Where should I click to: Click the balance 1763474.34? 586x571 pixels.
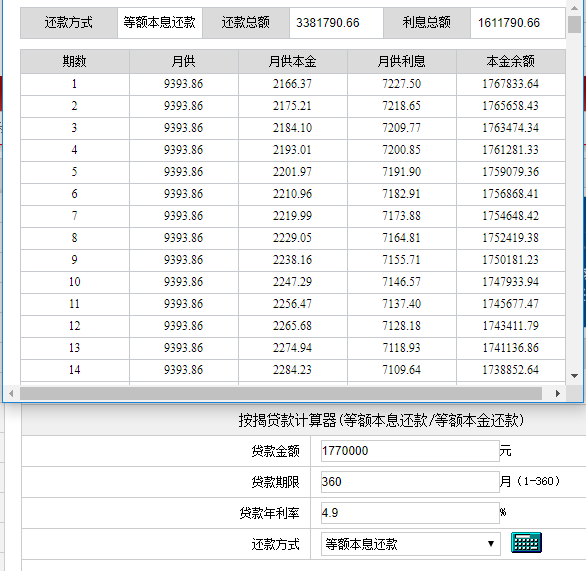click(511, 128)
